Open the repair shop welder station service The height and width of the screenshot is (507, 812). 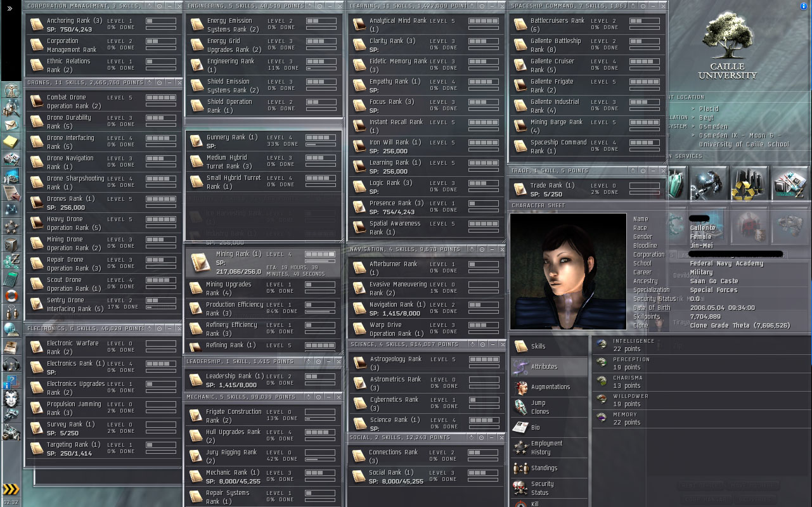[x=709, y=184]
